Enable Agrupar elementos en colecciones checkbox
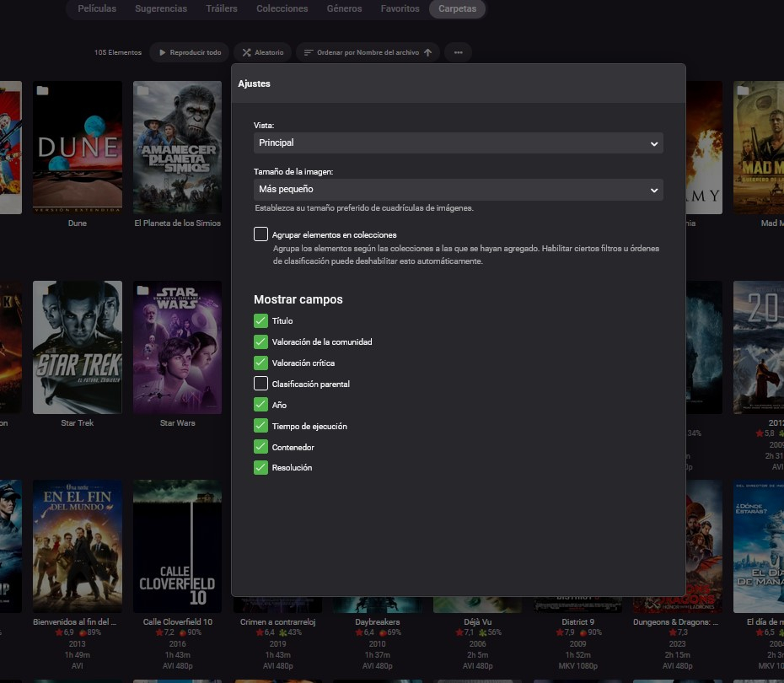Screen dimensions: 784x683 click(261, 234)
